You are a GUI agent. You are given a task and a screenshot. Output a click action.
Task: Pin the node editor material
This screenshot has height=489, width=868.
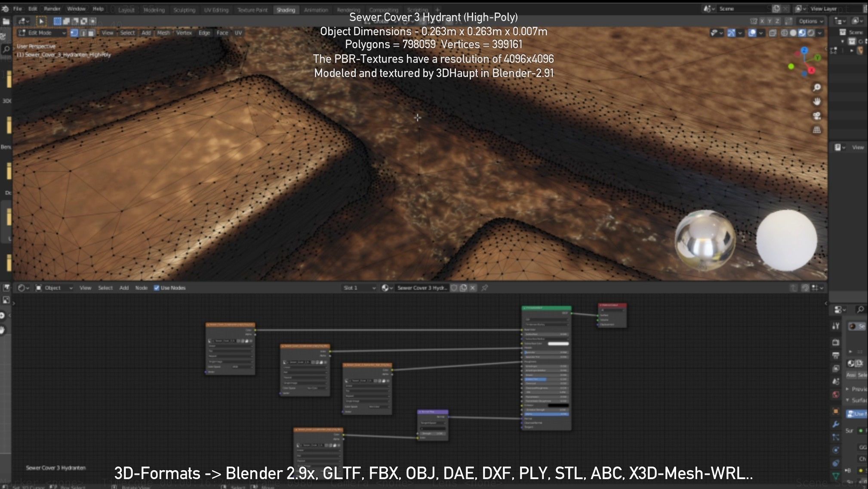485,288
